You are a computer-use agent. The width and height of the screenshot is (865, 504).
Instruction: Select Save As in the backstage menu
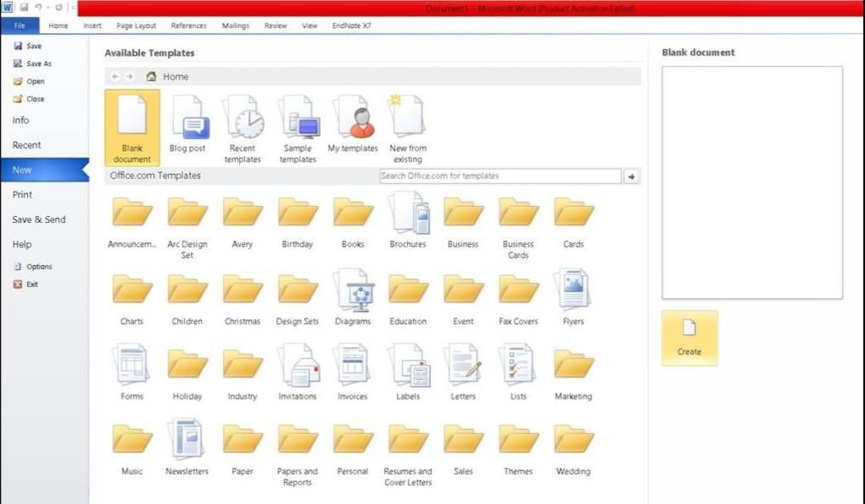(33, 63)
